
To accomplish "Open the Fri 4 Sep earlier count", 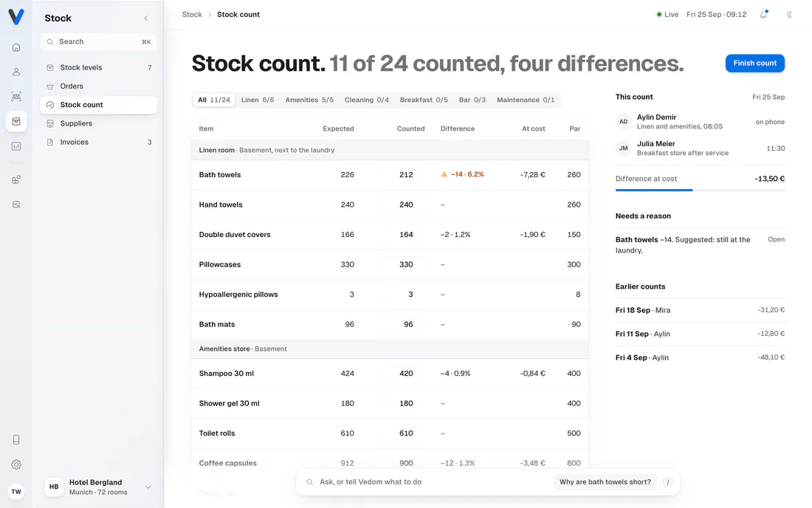I will pos(700,358).
